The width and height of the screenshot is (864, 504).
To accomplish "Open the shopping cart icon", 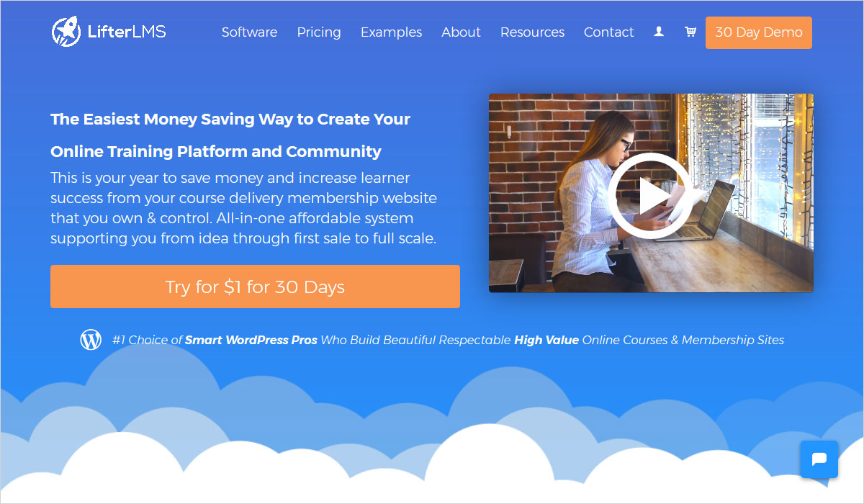I will pyautogui.click(x=690, y=32).
